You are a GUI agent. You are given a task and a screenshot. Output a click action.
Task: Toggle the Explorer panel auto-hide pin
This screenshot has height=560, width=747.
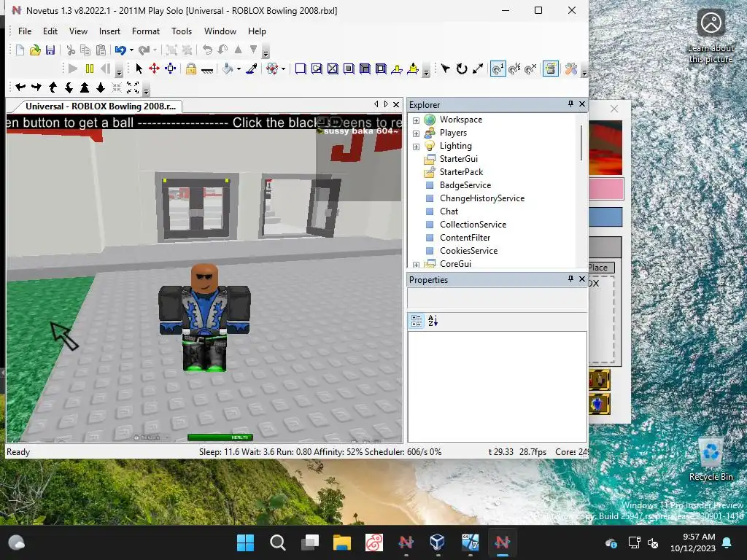[x=570, y=104]
